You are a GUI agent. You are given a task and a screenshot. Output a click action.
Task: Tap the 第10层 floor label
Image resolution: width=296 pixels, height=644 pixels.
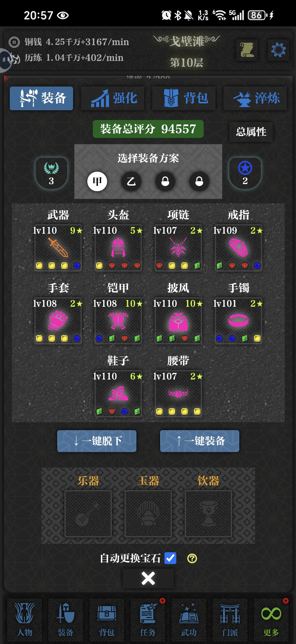pyautogui.click(x=187, y=63)
